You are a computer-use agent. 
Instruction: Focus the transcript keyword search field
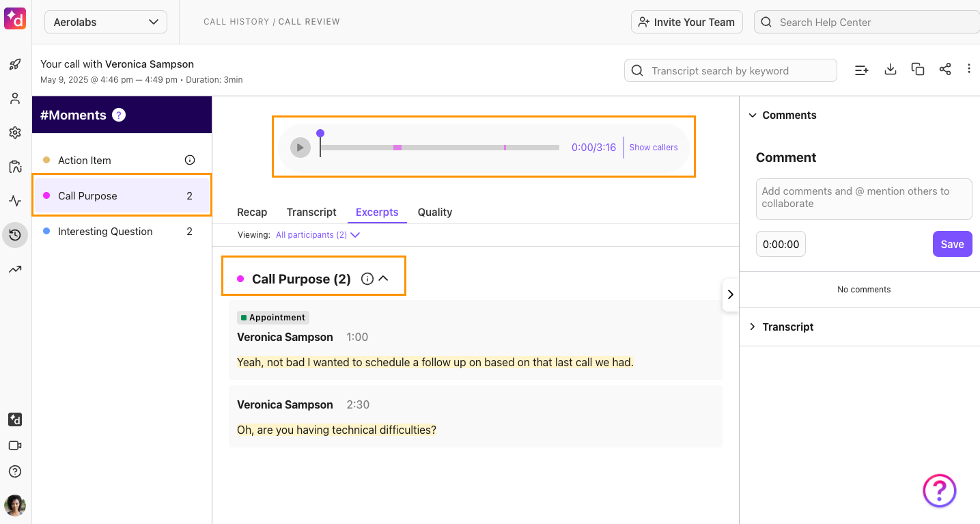click(731, 70)
